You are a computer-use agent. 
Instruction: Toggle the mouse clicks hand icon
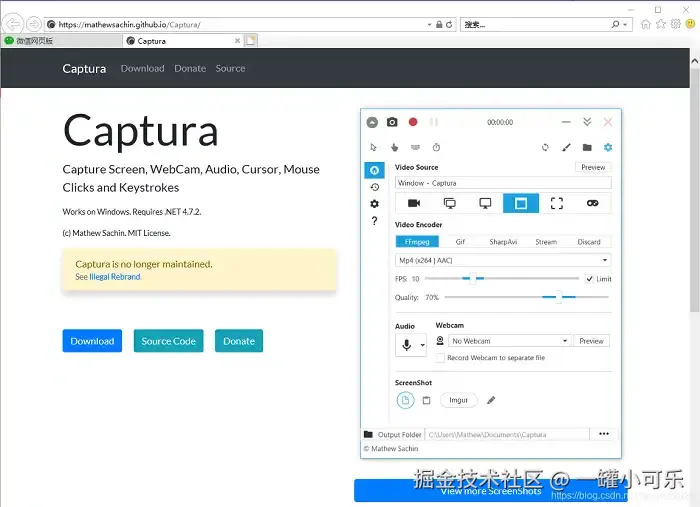(x=395, y=147)
